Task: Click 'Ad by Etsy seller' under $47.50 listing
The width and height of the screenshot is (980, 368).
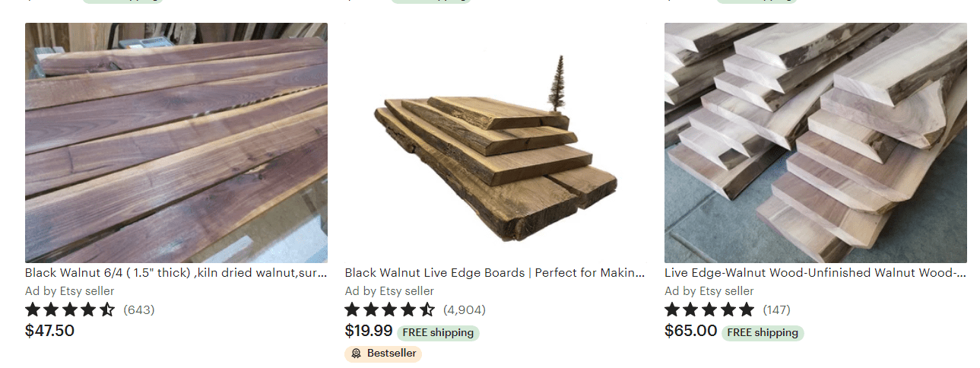Action: [x=70, y=291]
